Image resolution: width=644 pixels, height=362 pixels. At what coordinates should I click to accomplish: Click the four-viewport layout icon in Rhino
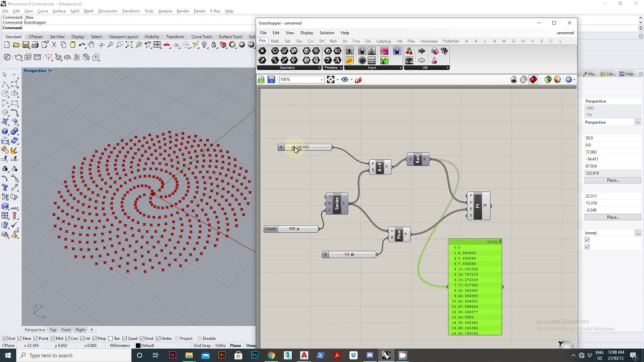click(157, 45)
